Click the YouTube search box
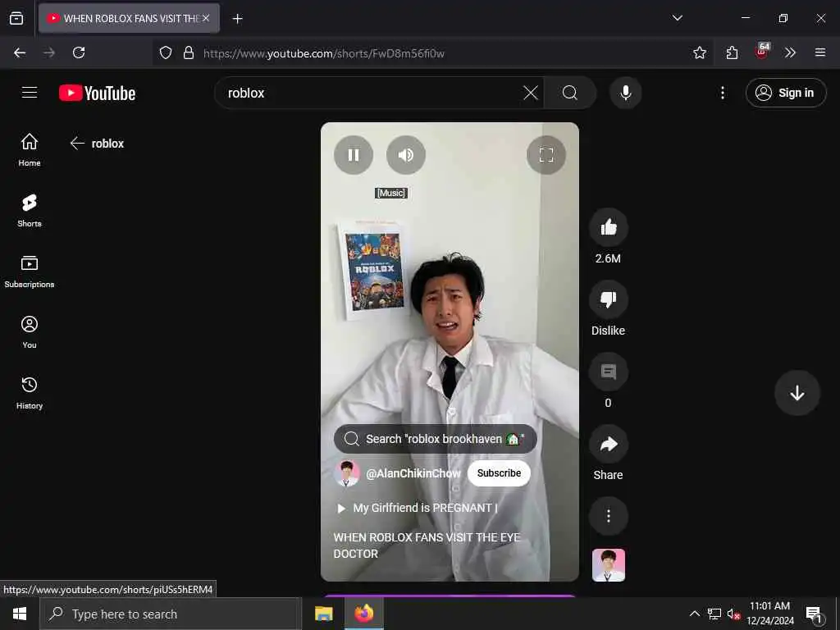This screenshot has height=630, width=840. [x=370, y=93]
